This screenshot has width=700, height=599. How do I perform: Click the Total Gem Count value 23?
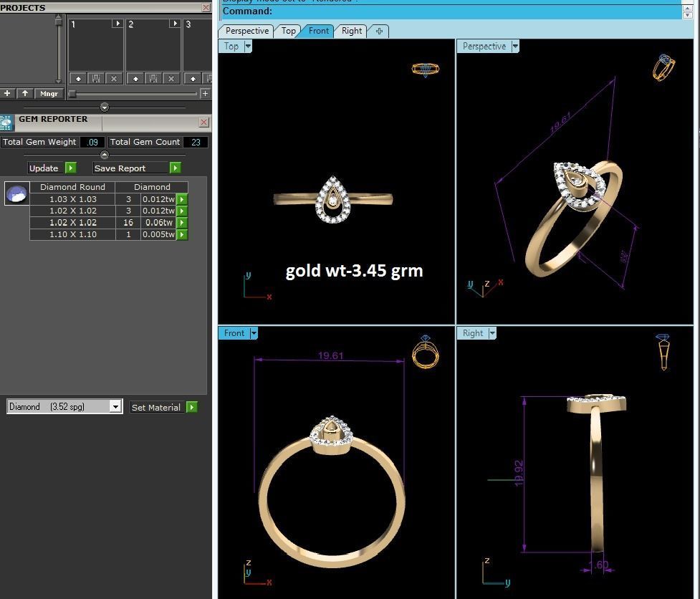[x=196, y=142]
